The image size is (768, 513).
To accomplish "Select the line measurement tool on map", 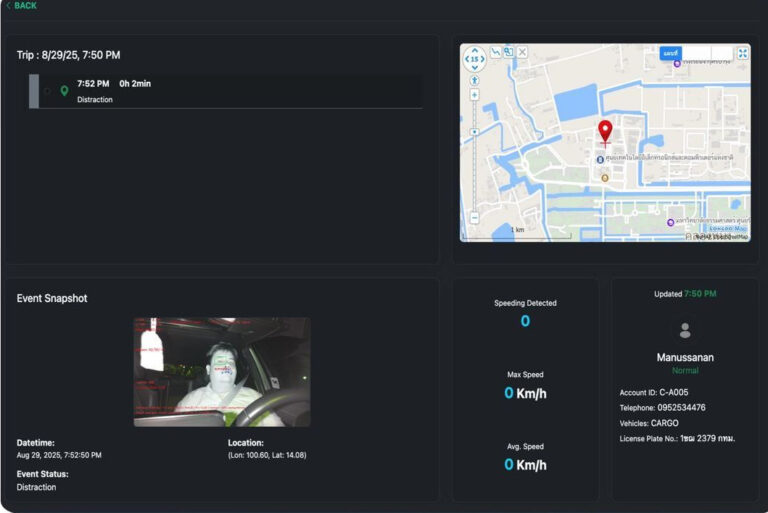I will coord(496,52).
